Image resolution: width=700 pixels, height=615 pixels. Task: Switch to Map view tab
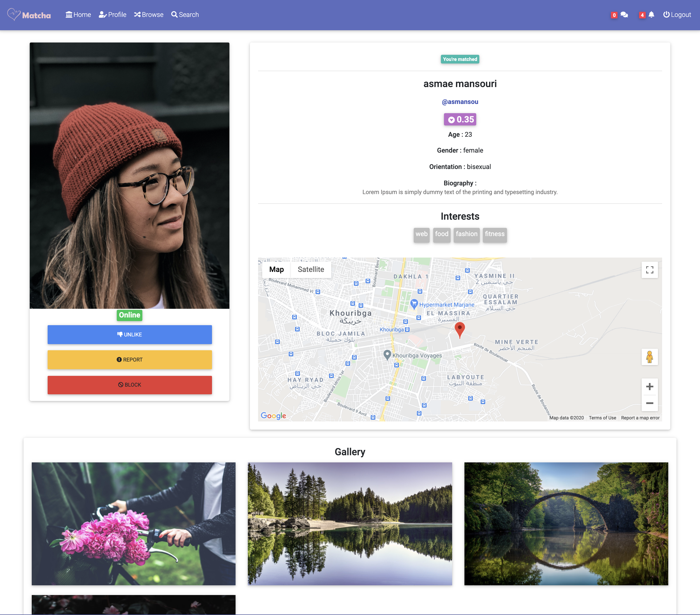pyautogui.click(x=276, y=270)
